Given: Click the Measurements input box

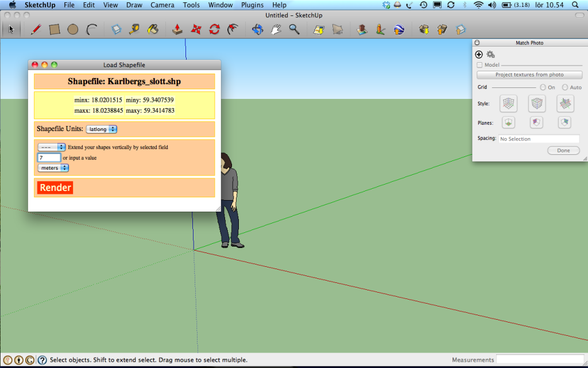Looking at the screenshot, I should click(540, 360).
